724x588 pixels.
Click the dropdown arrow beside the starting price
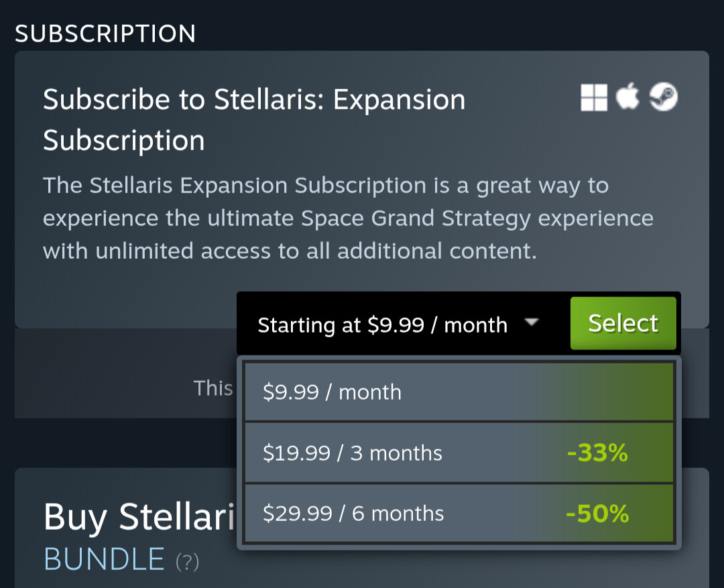pos(531,322)
